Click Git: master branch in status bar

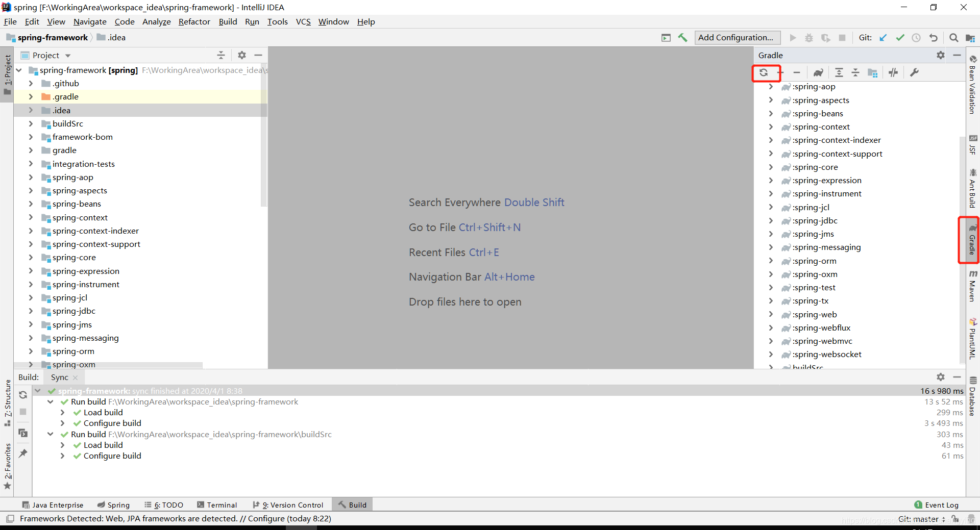point(921,519)
